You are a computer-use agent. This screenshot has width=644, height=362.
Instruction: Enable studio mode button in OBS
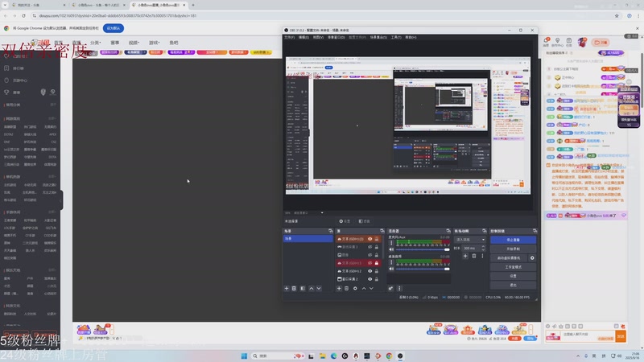pyautogui.click(x=513, y=267)
